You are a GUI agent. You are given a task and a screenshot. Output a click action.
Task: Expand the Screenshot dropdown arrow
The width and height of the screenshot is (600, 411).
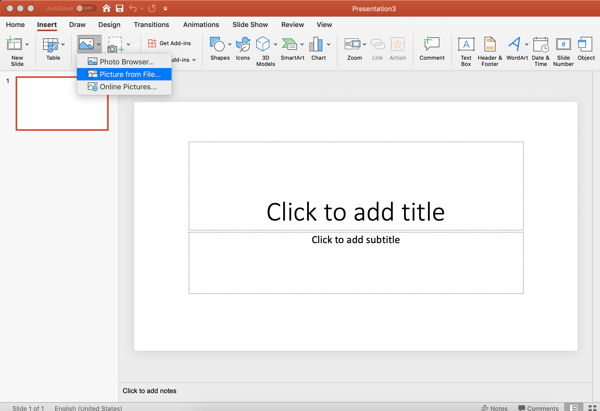point(129,44)
